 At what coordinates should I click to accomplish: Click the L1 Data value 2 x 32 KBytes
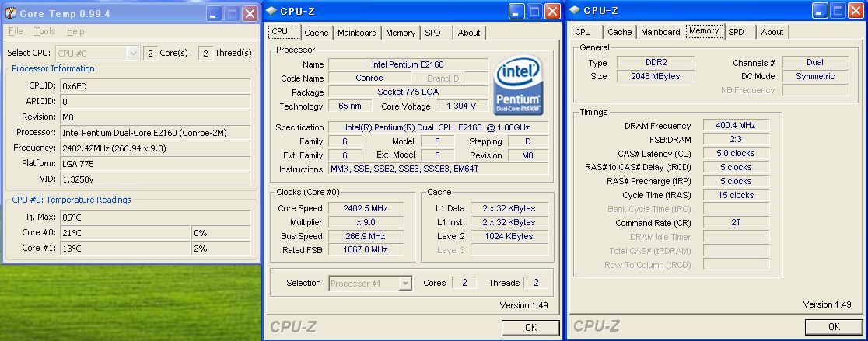(x=509, y=208)
